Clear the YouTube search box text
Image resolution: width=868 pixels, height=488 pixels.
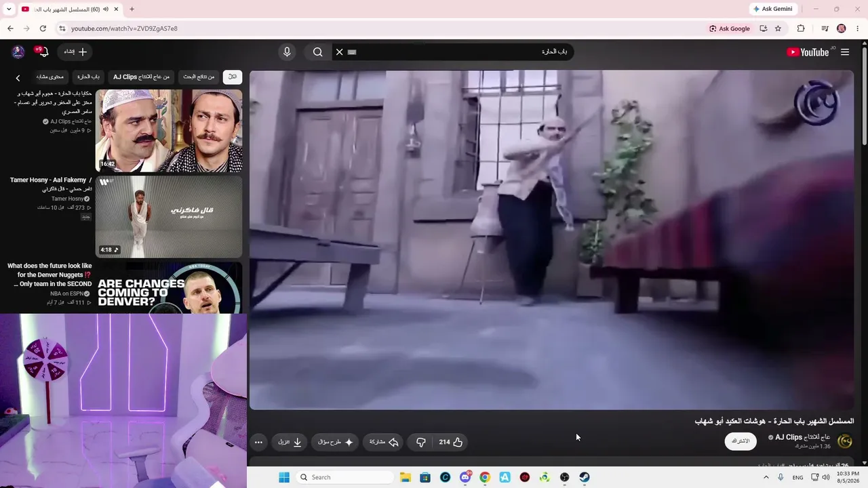(340, 52)
